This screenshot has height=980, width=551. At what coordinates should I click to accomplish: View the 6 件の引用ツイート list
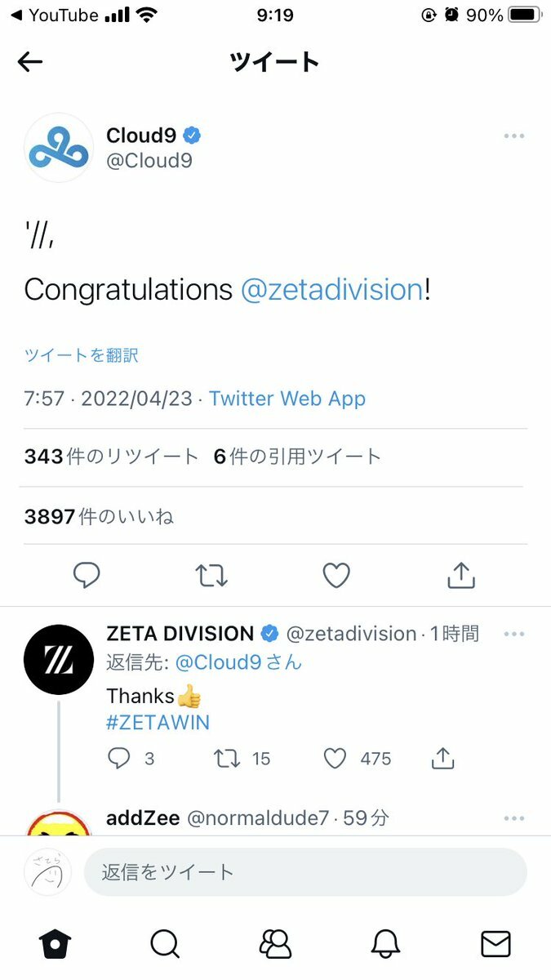(x=297, y=457)
